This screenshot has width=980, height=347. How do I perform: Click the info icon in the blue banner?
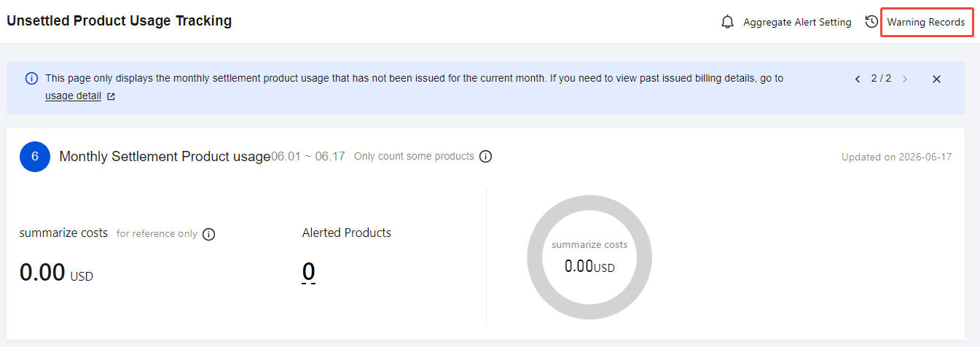coord(32,78)
